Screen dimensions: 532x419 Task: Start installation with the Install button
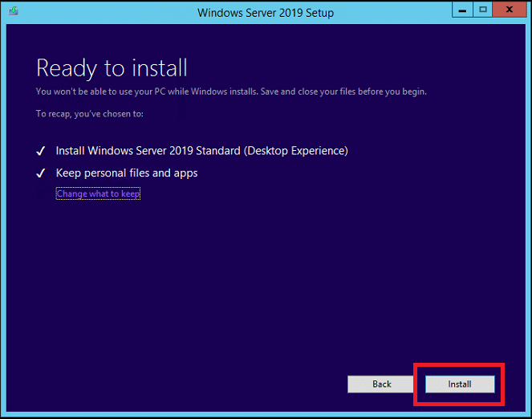point(460,384)
